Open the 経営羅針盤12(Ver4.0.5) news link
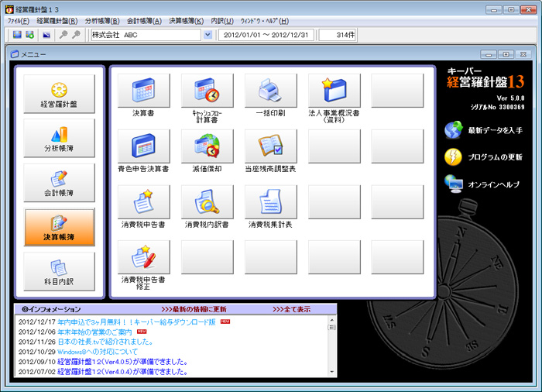 click(122, 362)
